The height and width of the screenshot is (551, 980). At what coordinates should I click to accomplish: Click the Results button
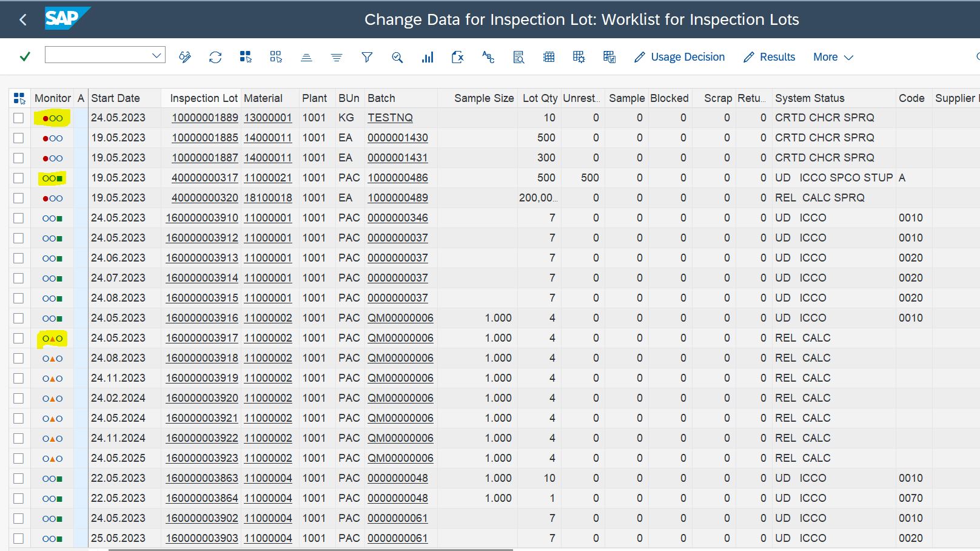[x=769, y=57]
